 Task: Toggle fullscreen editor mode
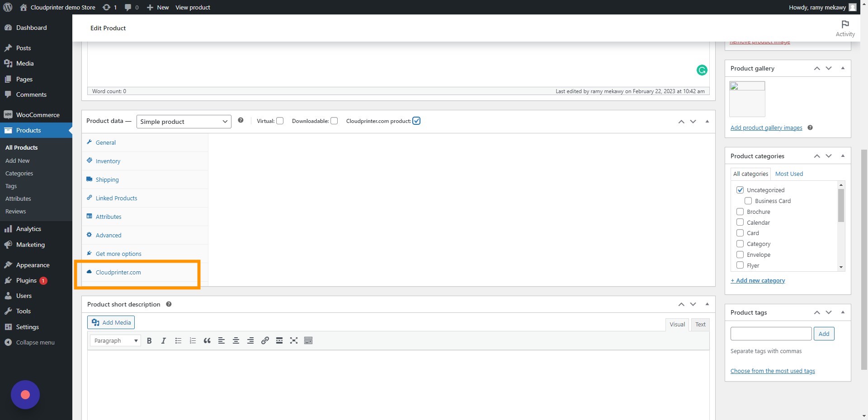[294, 340]
